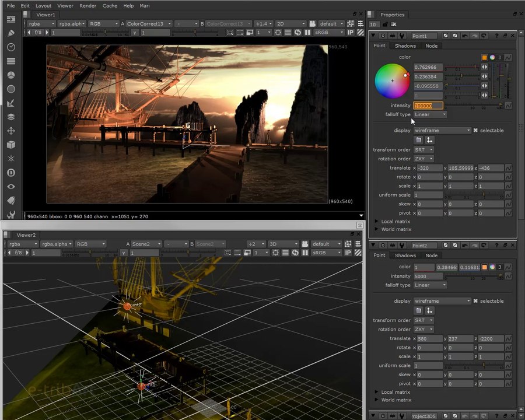The height and width of the screenshot is (420, 525).
Task: Click the Viewer2 refresh icon
Action: tap(295, 253)
